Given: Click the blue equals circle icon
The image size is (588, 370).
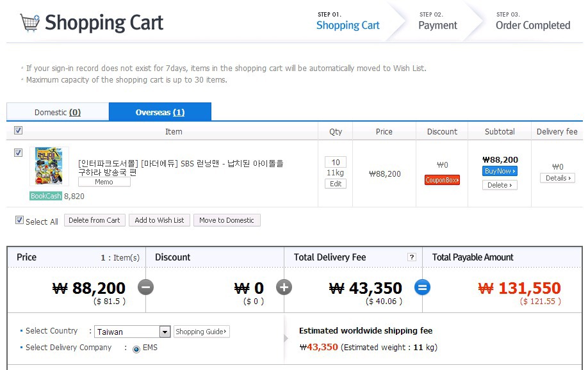Looking at the screenshot, I should (422, 287).
